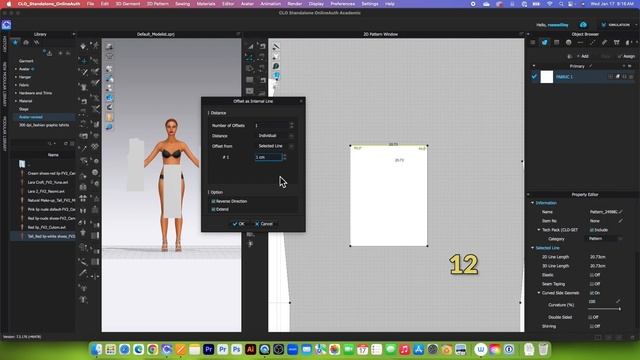
Task: Toggle the Reverse Direction checkbox
Action: click(213, 201)
